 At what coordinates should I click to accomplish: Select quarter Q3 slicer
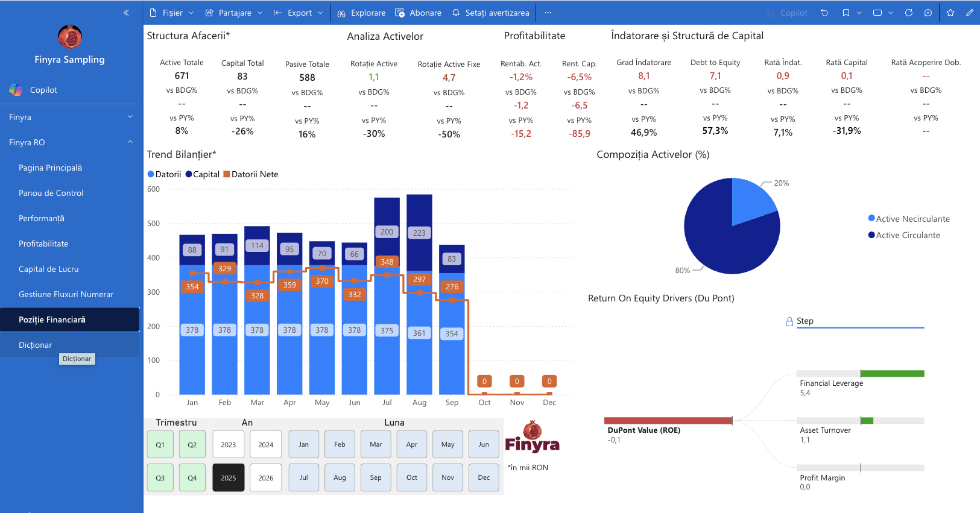point(160,477)
